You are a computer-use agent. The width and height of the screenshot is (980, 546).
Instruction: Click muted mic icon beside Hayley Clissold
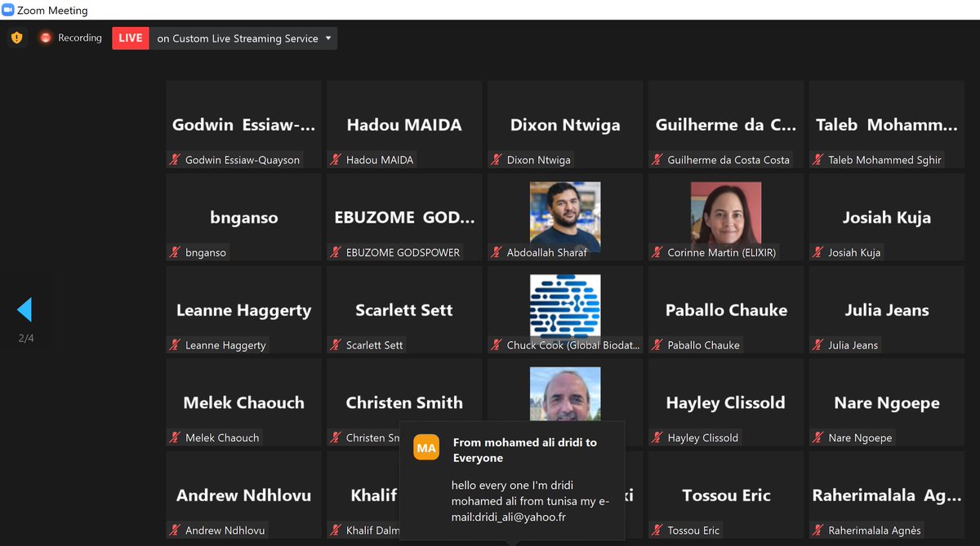pyautogui.click(x=657, y=437)
